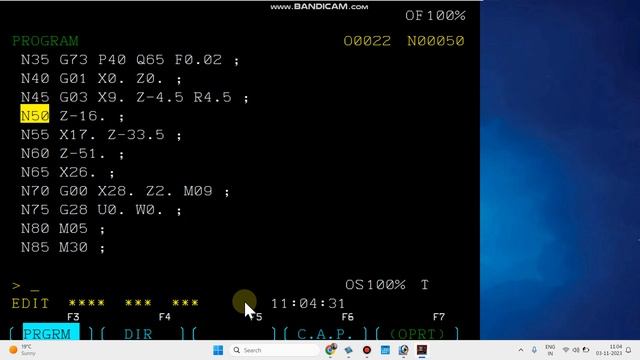Click the OF100% feed override readout
The height and width of the screenshot is (360, 640).
point(435,16)
